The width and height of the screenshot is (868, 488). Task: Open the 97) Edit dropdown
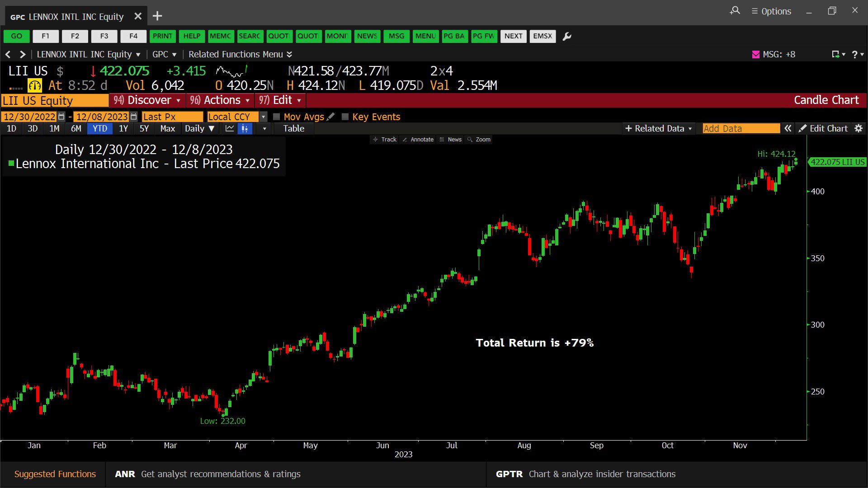(x=280, y=100)
